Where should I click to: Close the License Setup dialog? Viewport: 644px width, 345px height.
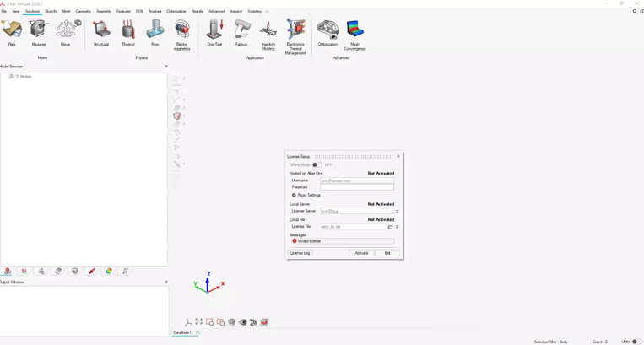398,156
